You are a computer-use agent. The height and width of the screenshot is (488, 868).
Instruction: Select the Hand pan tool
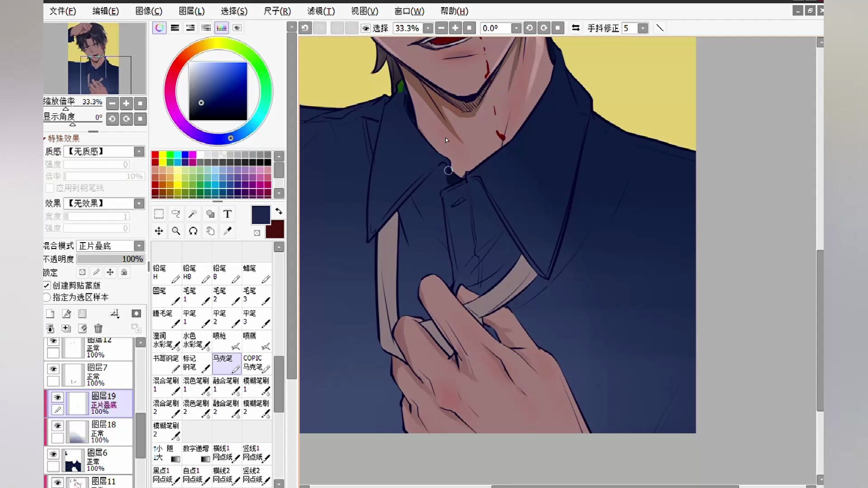pyautogui.click(x=210, y=231)
